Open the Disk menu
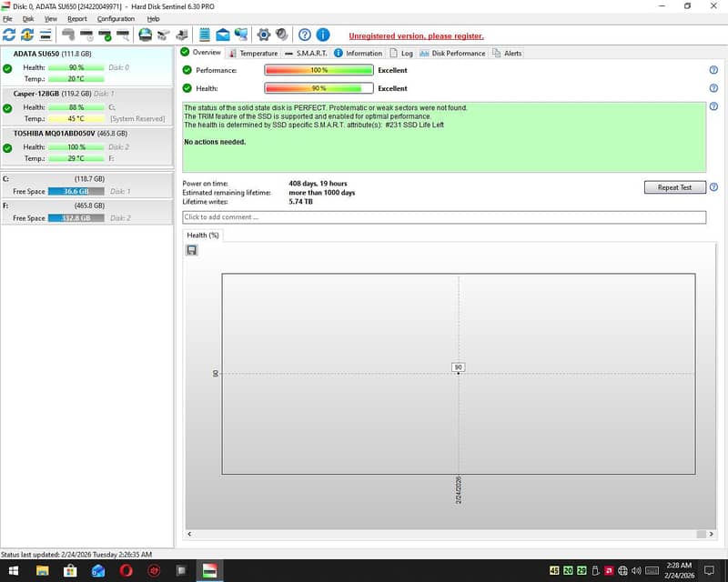 click(28, 18)
